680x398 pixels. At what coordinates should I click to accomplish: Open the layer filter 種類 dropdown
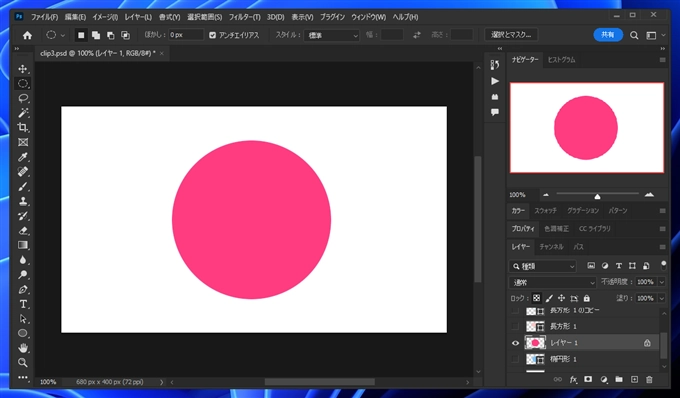pyautogui.click(x=543, y=266)
